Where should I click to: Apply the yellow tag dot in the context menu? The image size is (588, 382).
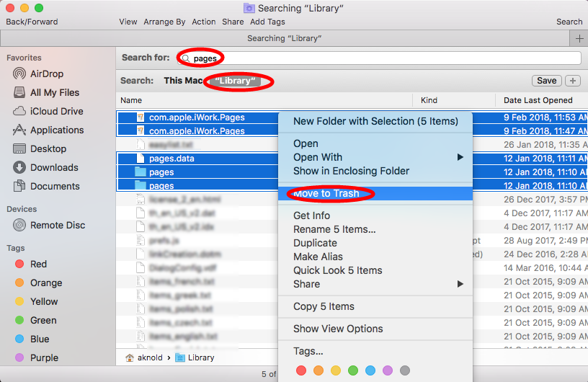click(x=336, y=370)
